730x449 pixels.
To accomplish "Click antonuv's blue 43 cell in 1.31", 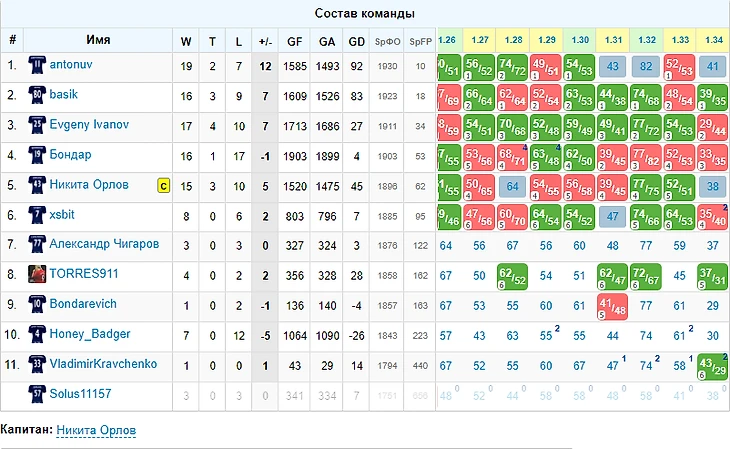I will point(616,67).
